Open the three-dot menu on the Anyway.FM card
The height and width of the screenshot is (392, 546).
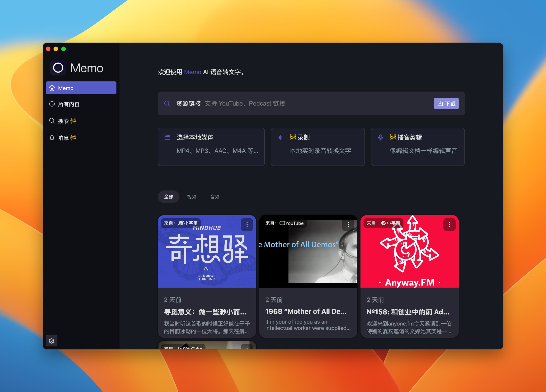point(449,224)
